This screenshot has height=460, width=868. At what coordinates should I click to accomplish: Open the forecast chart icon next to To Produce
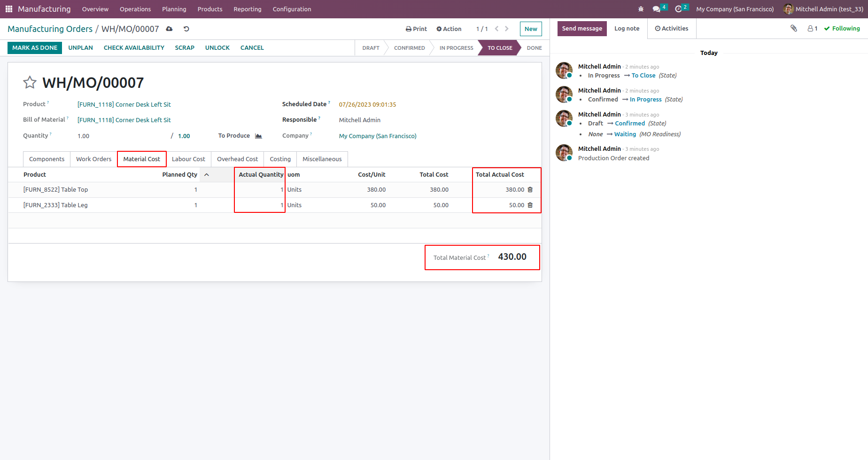pyautogui.click(x=258, y=136)
